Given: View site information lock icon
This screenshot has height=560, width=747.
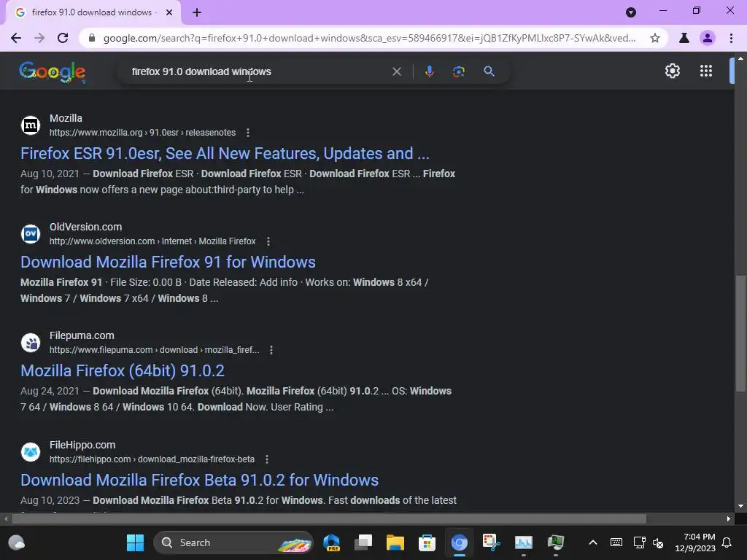Looking at the screenshot, I should tap(92, 38).
